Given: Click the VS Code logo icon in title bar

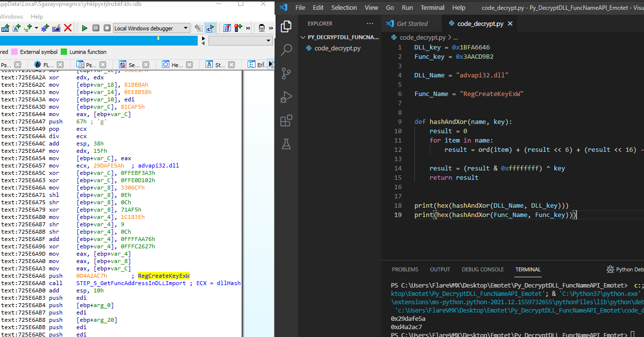Looking at the screenshot, I should coord(283,7).
